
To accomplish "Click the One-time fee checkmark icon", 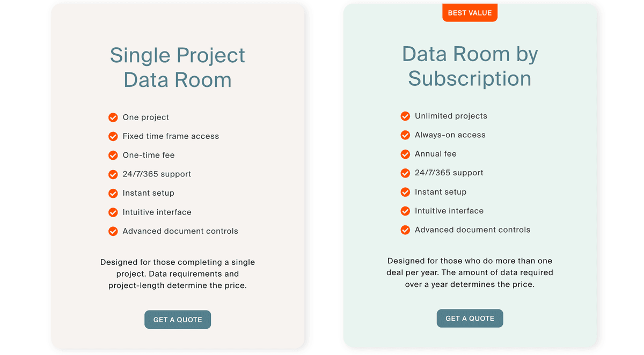I will click(113, 156).
